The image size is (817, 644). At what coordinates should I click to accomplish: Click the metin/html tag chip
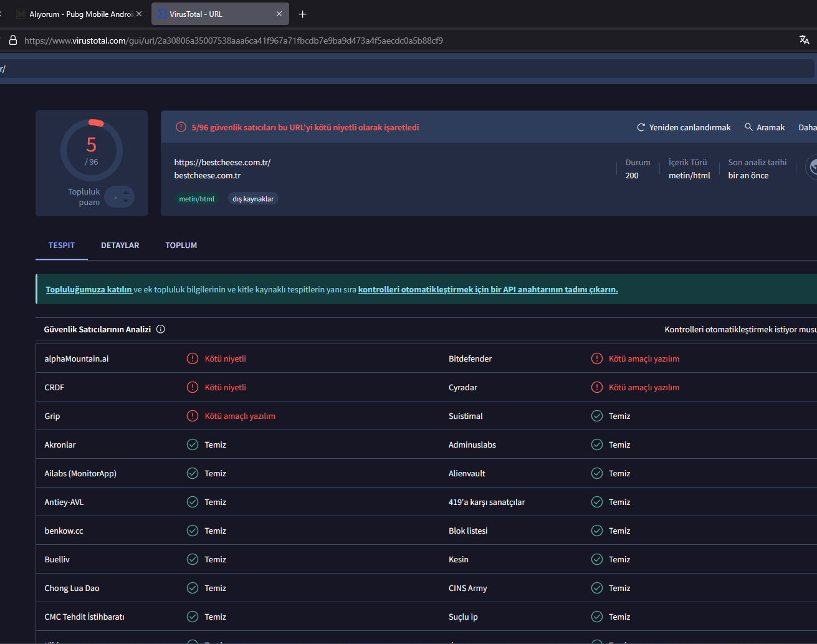[196, 199]
